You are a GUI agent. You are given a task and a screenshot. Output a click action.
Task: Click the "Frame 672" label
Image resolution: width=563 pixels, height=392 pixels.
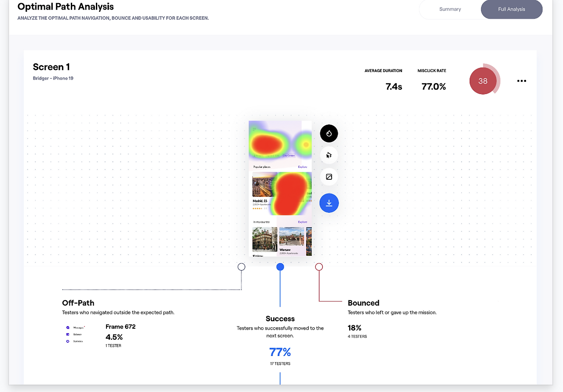click(x=121, y=327)
